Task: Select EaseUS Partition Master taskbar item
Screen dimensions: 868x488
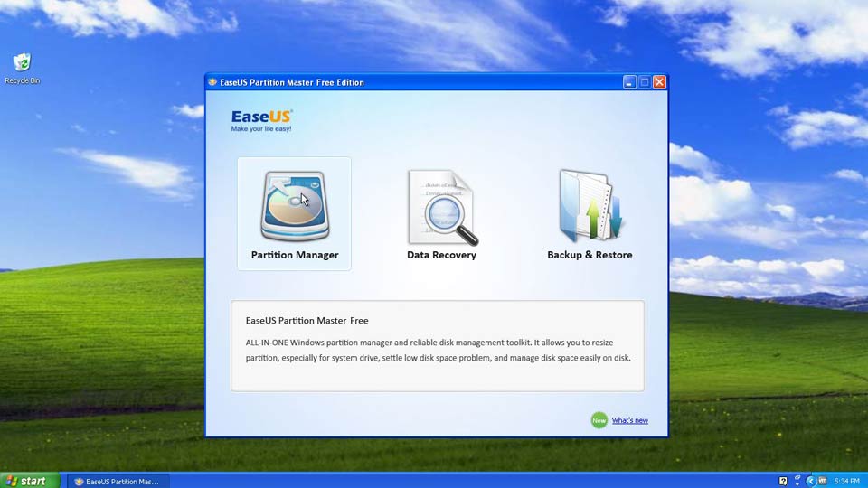Action: [116, 481]
